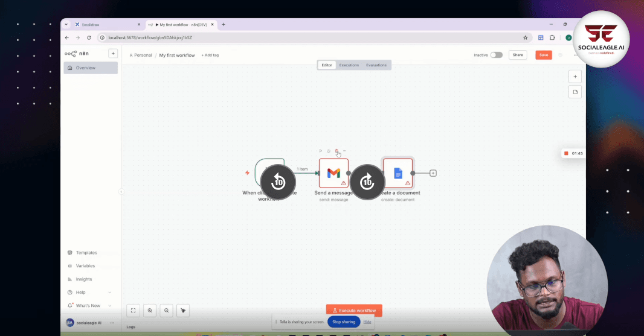Switch to the Executions tab
The image size is (644, 336).
click(x=349, y=65)
